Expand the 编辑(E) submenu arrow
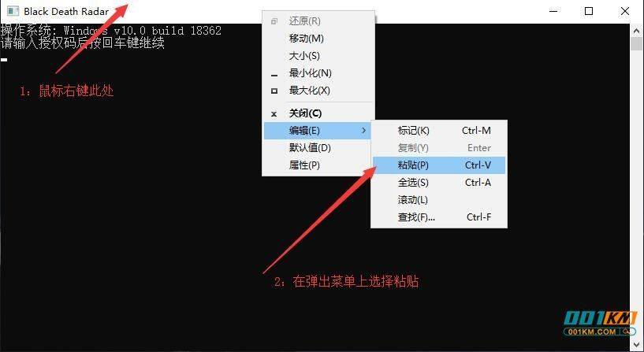The width and height of the screenshot is (644, 352). pos(364,131)
